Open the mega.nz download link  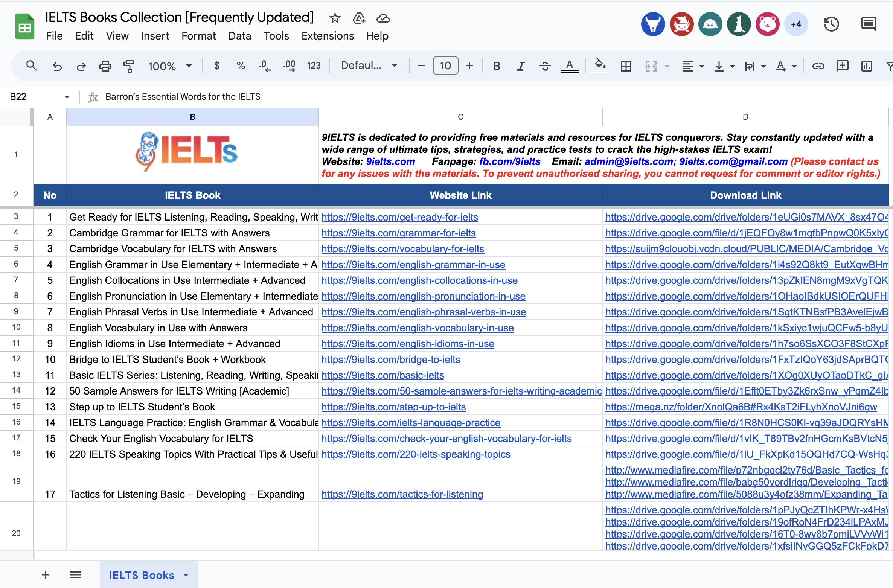tap(741, 407)
